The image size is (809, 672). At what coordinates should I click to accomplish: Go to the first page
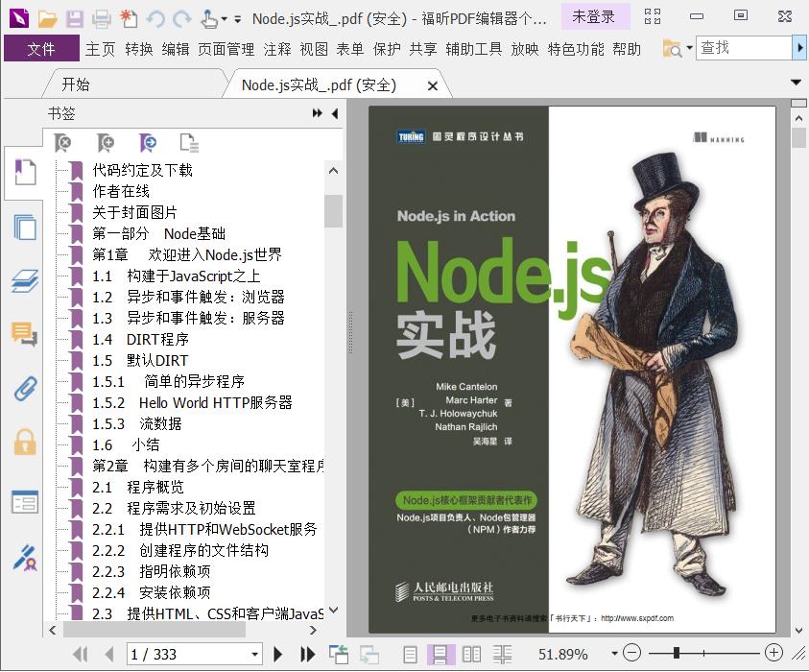[x=80, y=655]
